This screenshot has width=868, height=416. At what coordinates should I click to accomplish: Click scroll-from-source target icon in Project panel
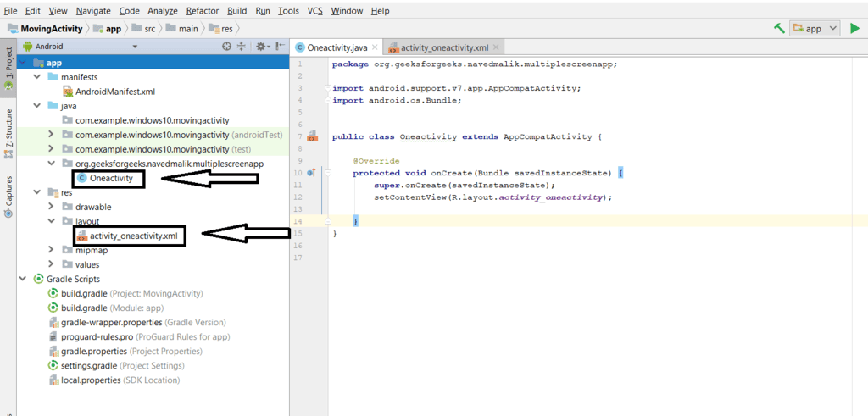[226, 47]
